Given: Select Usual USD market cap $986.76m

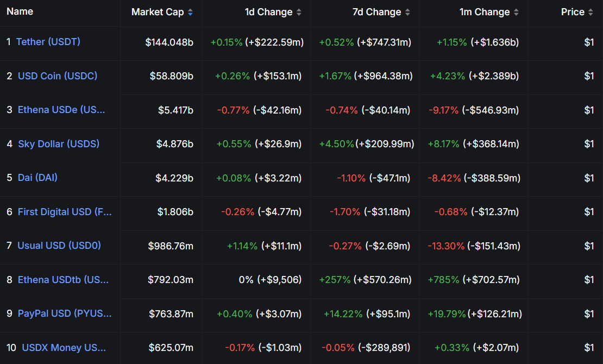Looking at the screenshot, I should pos(171,246).
